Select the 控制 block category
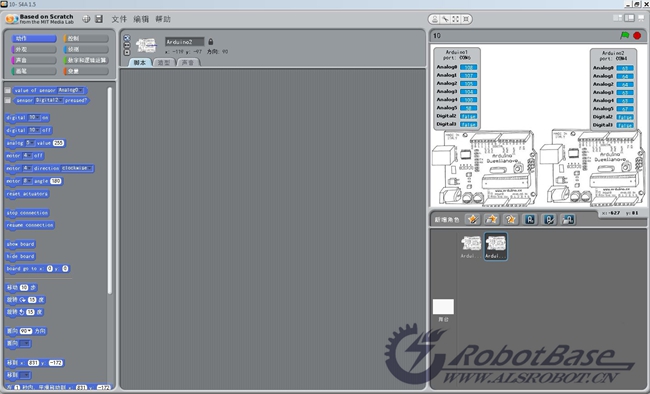Screen dimensions: 650x394 pos(86,39)
